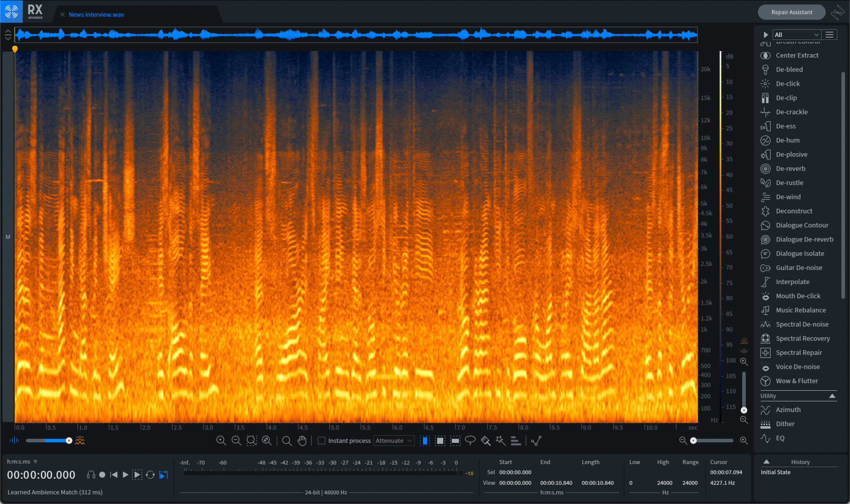Viewport: 850px width, 504px height.
Task: Open the De-hum module
Action: pos(789,140)
